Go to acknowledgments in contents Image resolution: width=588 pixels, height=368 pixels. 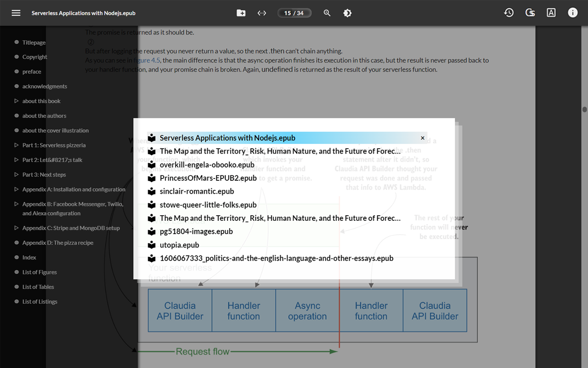pos(45,86)
